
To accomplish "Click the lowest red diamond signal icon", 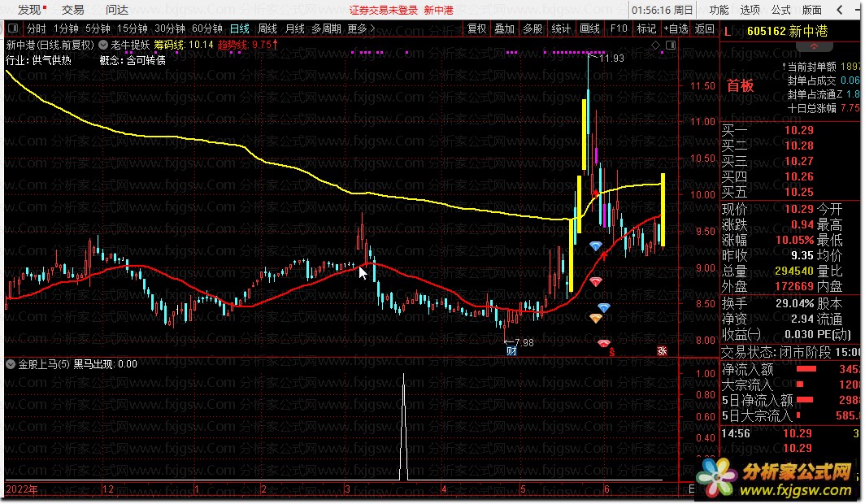I will [x=604, y=344].
